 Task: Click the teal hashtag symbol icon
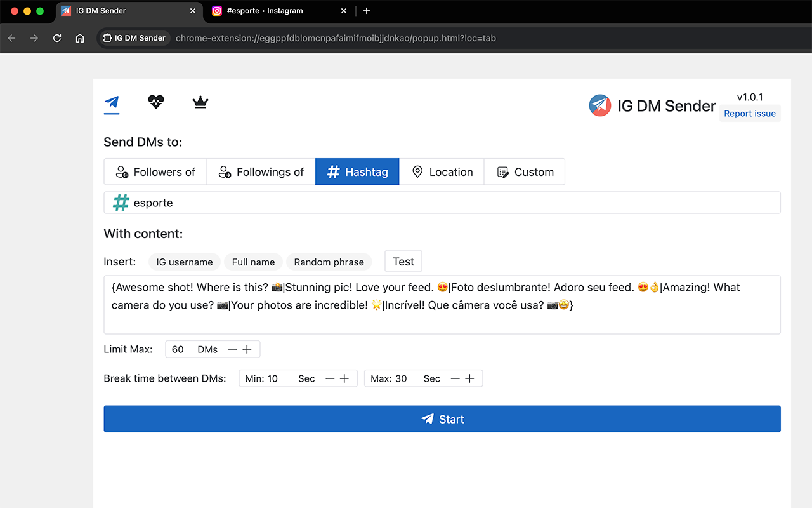pos(121,203)
